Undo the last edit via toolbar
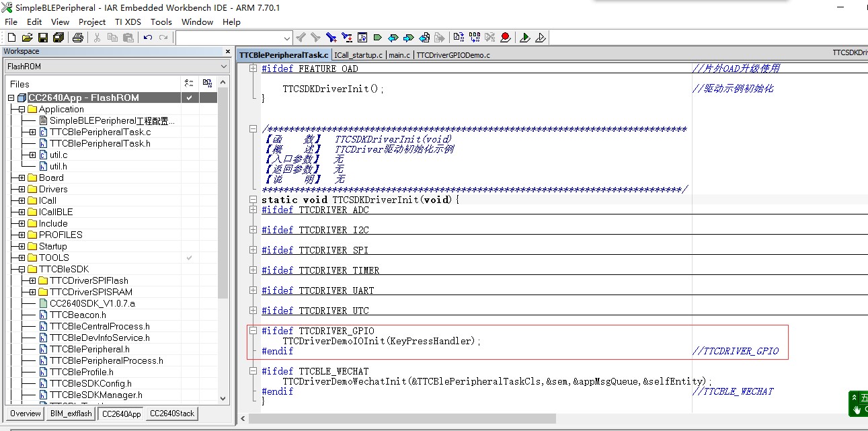The image size is (868, 431). pos(148,38)
